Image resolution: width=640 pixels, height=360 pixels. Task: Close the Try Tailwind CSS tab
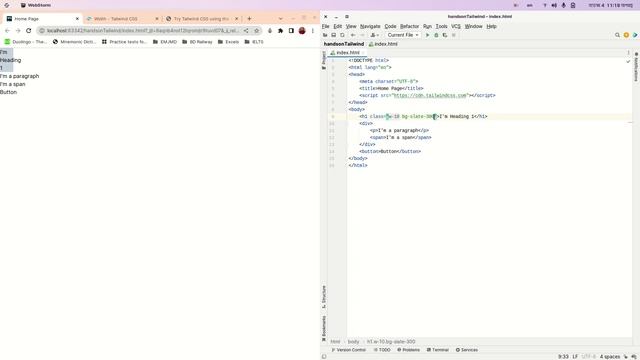236,19
